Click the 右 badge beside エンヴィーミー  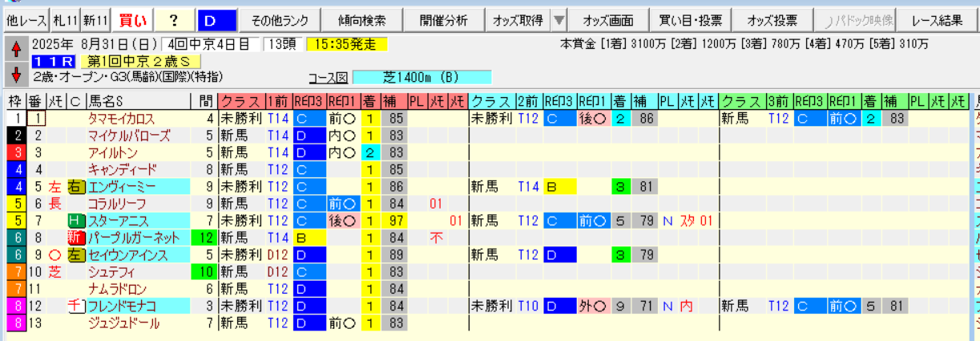click(75, 187)
